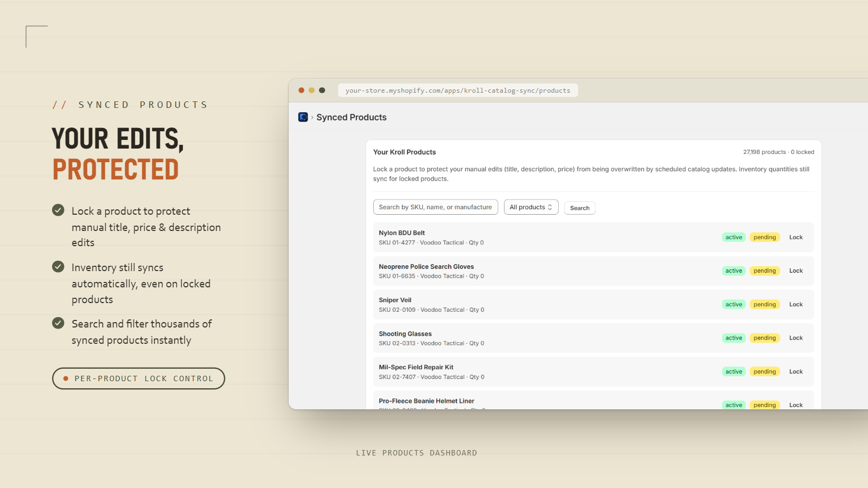Click the Nylon BDU Belt product name
This screenshot has height=488, width=868.
402,233
